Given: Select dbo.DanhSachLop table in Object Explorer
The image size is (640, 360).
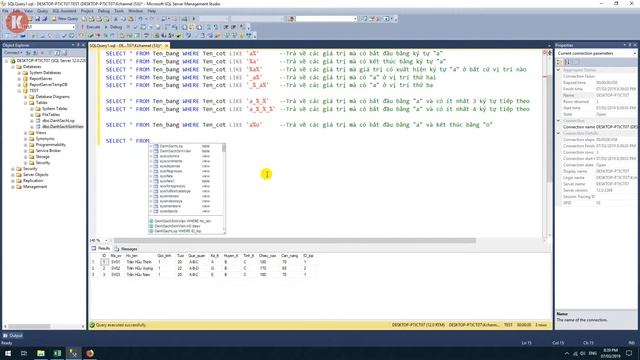Looking at the screenshot, I should [58, 121].
